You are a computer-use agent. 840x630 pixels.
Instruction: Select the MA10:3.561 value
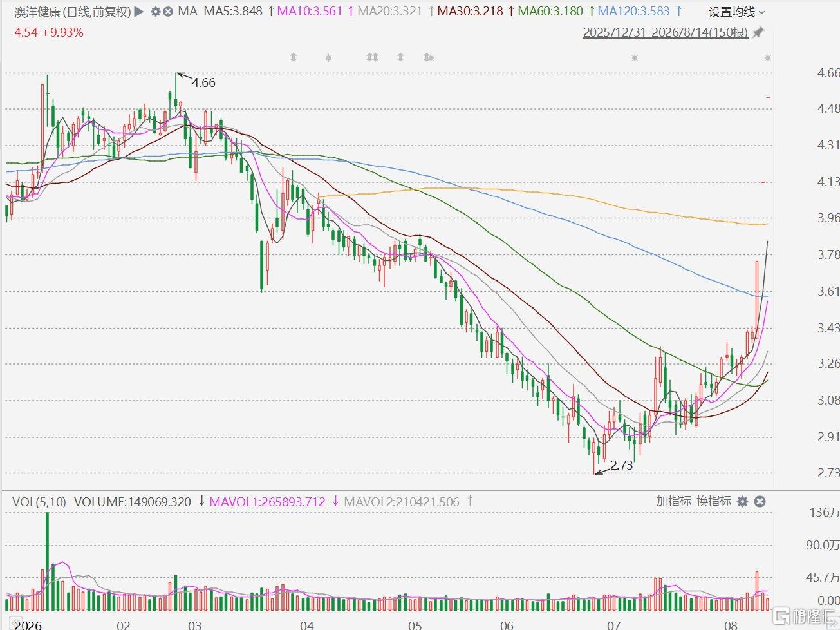tap(310, 12)
